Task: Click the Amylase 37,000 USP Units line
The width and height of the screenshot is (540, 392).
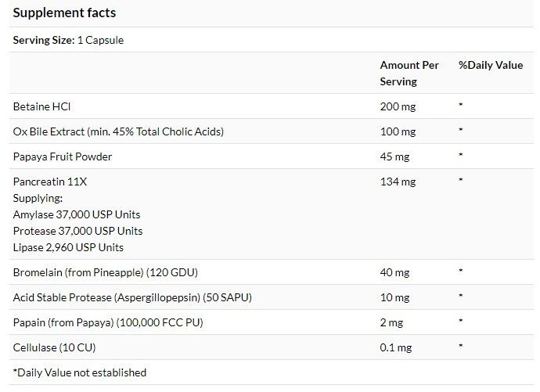Action: point(77,214)
